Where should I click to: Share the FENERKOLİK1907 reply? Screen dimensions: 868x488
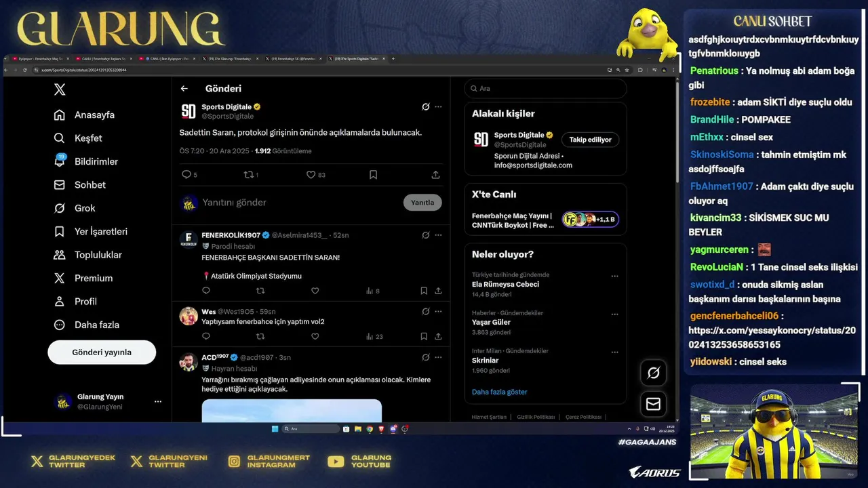click(x=438, y=291)
